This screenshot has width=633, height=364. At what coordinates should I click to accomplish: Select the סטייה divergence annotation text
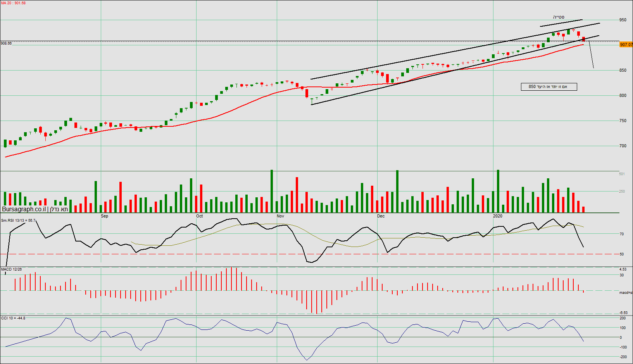(x=559, y=17)
